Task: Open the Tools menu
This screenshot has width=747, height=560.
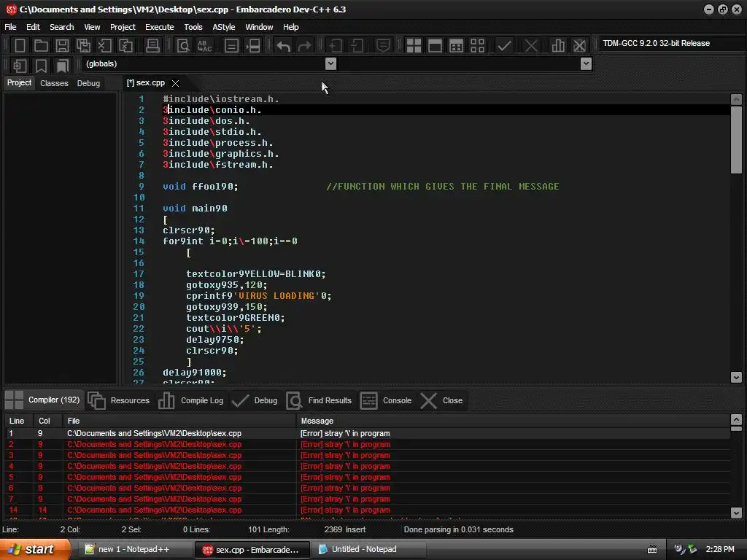Action: (193, 27)
